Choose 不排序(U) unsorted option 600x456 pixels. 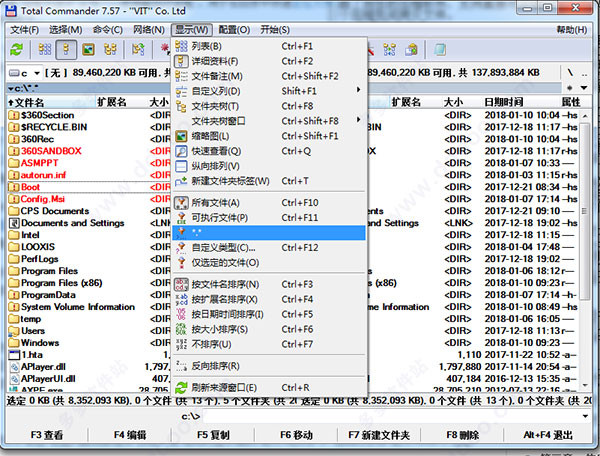(269, 344)
